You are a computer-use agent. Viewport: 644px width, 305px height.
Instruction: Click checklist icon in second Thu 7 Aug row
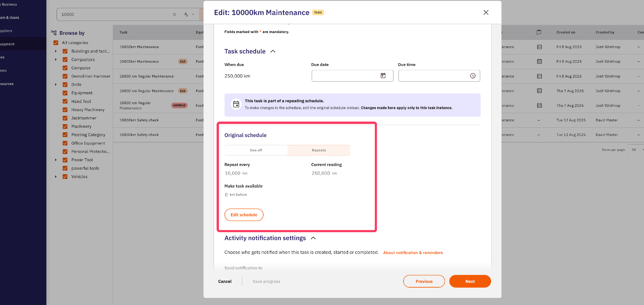[539, 105]
